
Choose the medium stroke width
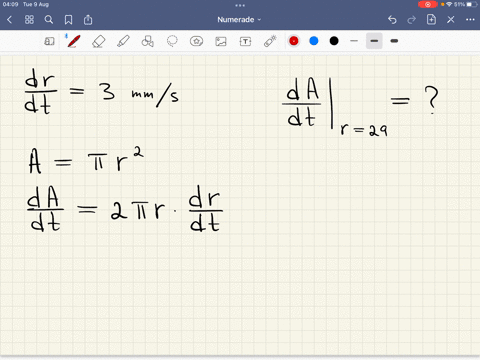[x=374, y=41]
